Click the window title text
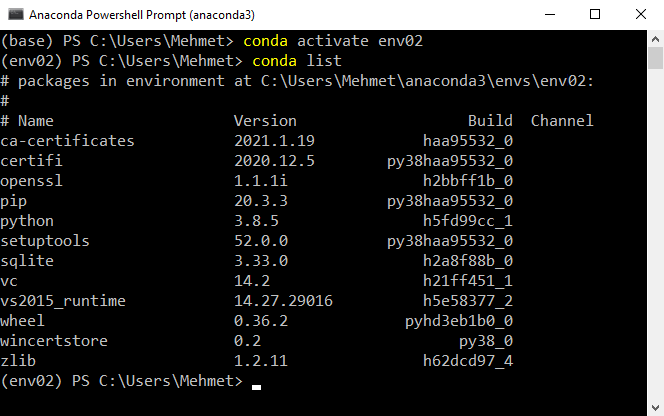664x416 pixels. point(142,15)
